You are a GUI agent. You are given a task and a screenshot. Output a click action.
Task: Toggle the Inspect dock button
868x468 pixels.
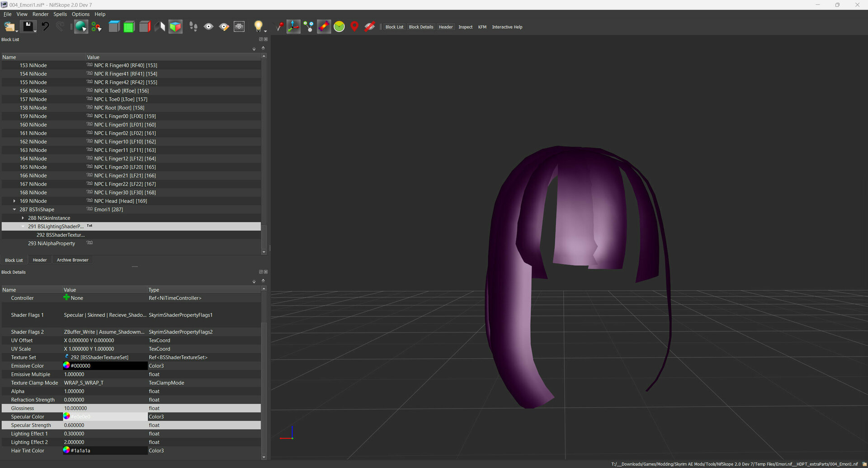pos(465,27)
